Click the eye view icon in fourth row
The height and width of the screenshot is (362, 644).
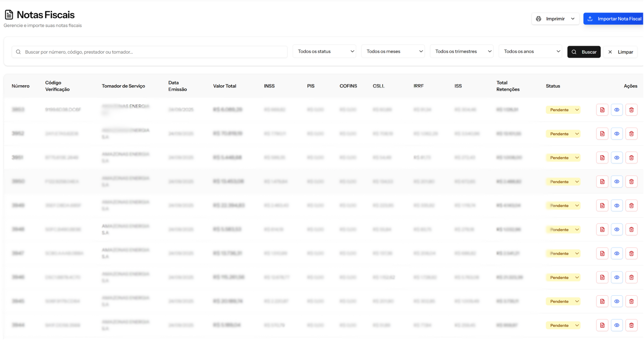coord(616,182)
